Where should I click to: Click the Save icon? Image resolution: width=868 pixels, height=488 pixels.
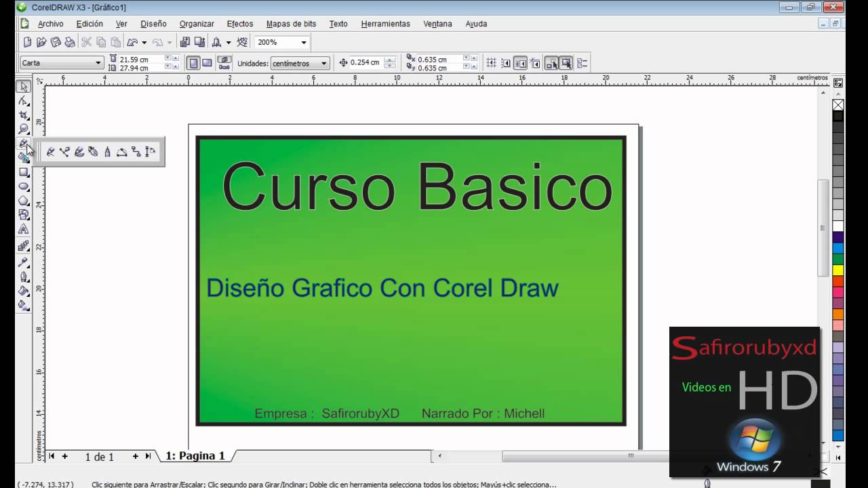coord(56,42)
